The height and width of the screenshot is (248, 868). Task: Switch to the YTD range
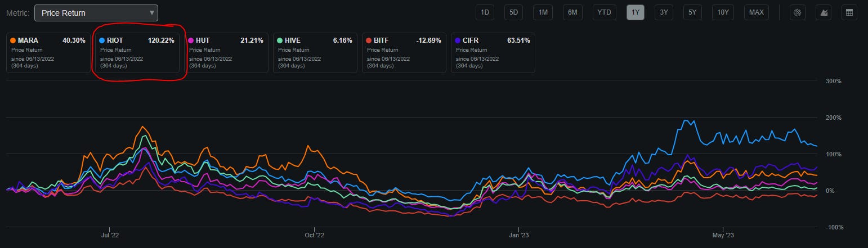pos(604,12)
